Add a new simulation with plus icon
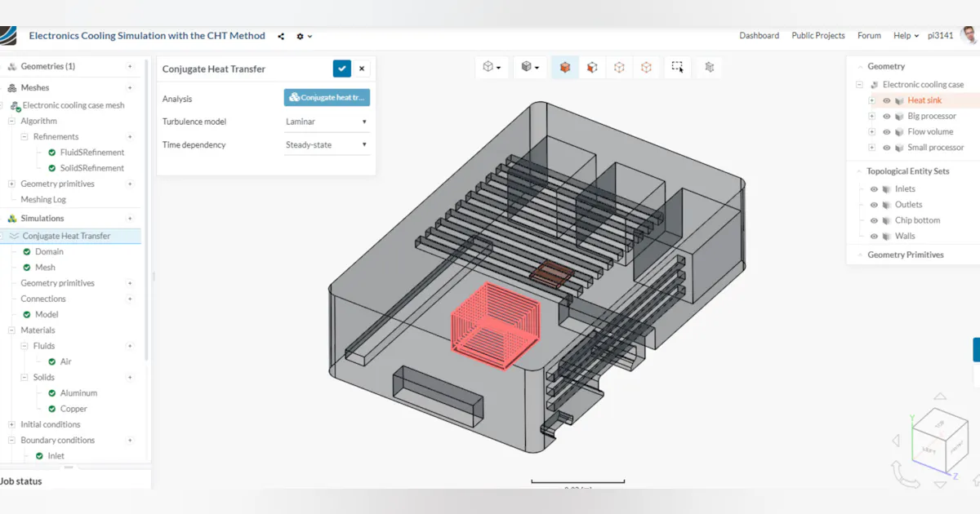This screenshot has height=514, width=980. 130,218
